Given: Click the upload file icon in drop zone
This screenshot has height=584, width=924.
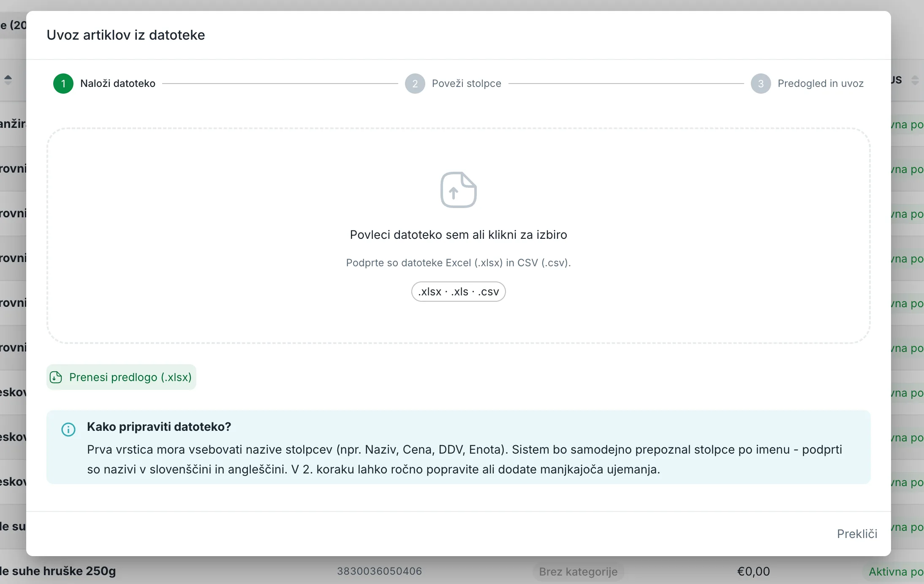Looking at the screenshot, I should [459, 190].
